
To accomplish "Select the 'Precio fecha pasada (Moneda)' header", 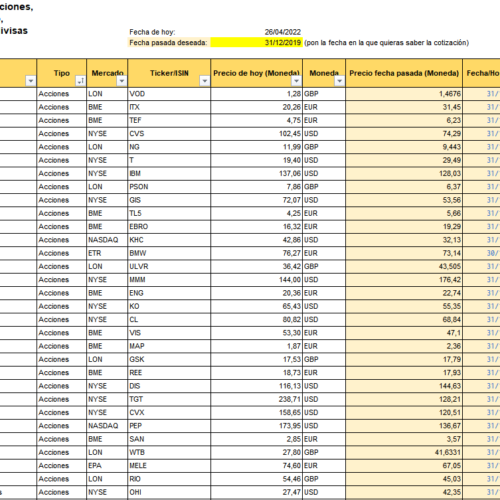I will tap(404, 73).
